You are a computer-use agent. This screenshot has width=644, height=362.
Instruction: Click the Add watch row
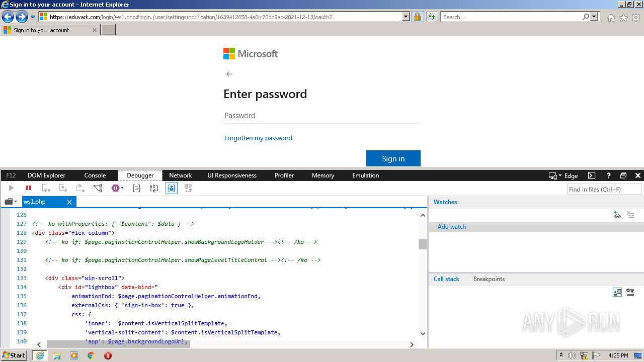click(x=536, y=227)
